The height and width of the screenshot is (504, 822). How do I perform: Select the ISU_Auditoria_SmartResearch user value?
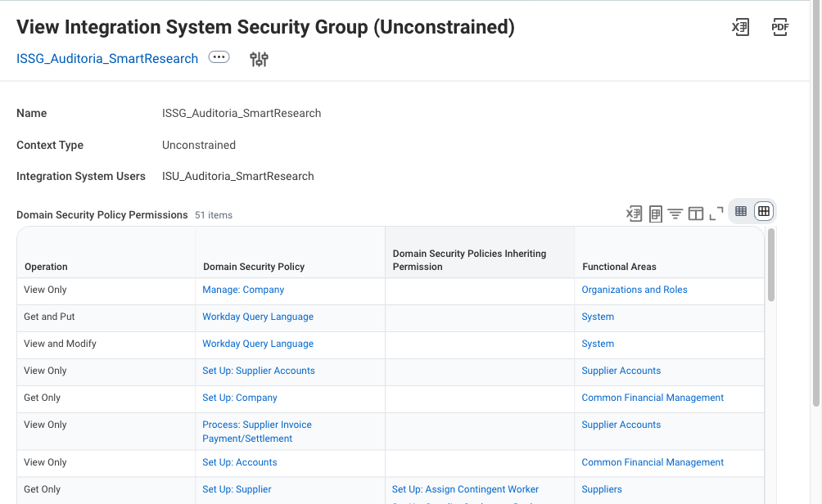coord(238,176)
